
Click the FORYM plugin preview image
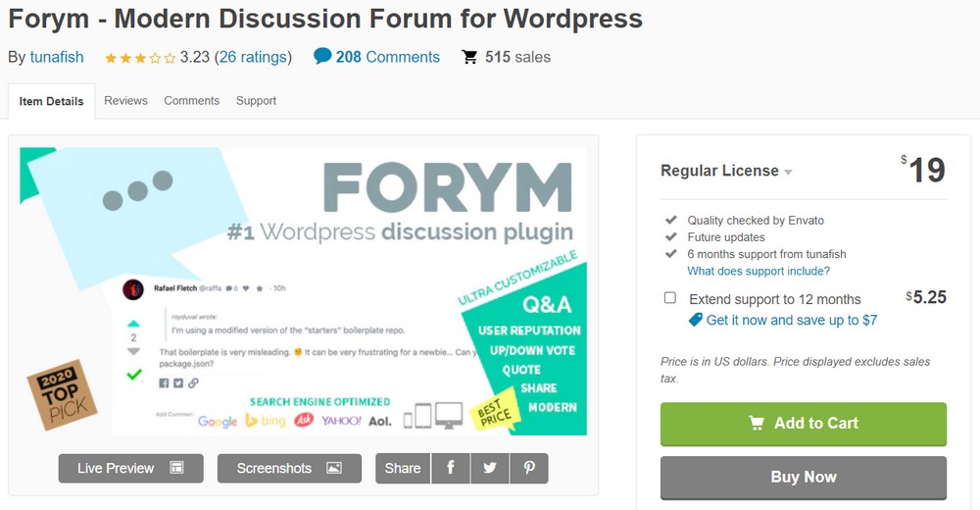click(x=303, y=291)
